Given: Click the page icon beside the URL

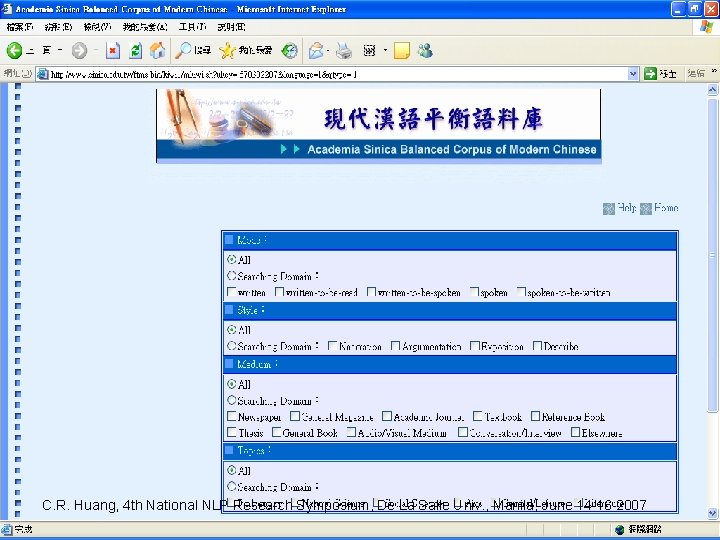Looking at the screenshot, I should click(x=43, y=74).
